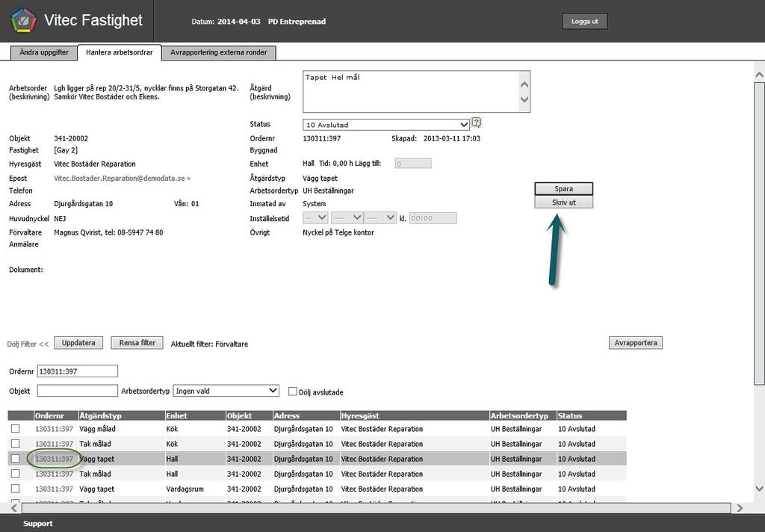Focus the Objekt filter input field
The height and width of the screenshot is (532, 765).
click(x=78, y=391)
